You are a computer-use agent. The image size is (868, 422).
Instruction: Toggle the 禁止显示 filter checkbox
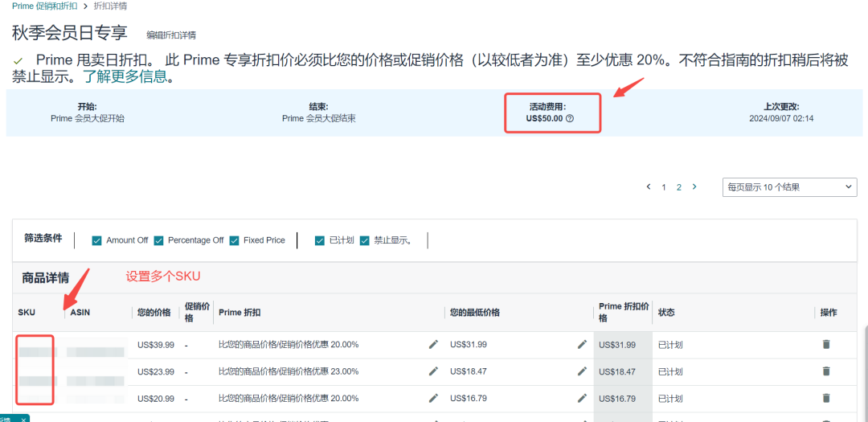364,240
